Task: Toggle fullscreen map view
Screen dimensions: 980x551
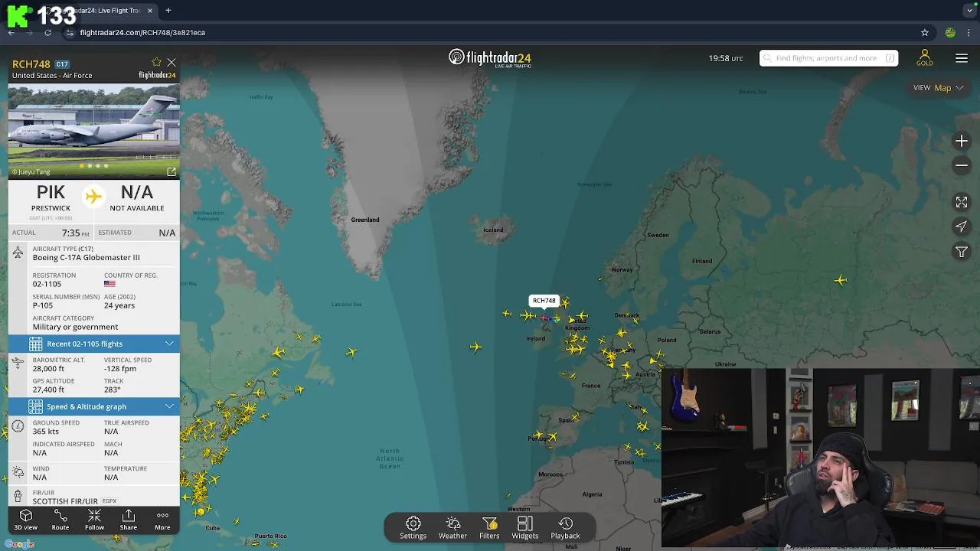Action: point(962,202)
